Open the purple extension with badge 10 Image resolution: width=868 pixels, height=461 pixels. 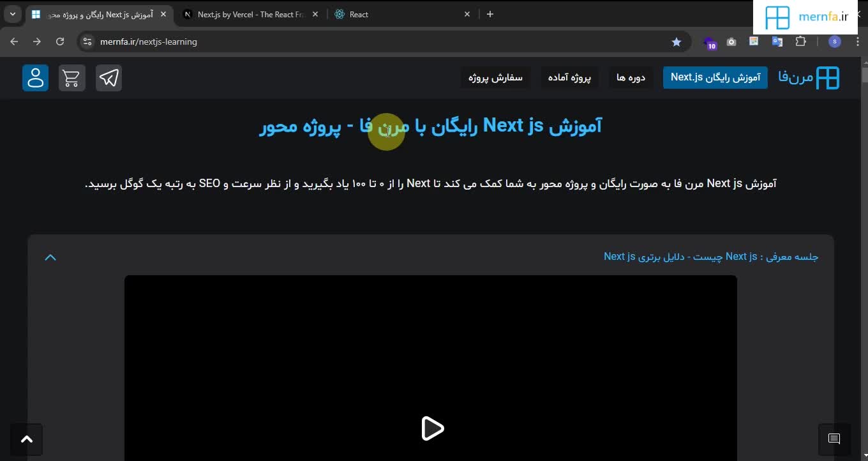[x=709, y=42]
